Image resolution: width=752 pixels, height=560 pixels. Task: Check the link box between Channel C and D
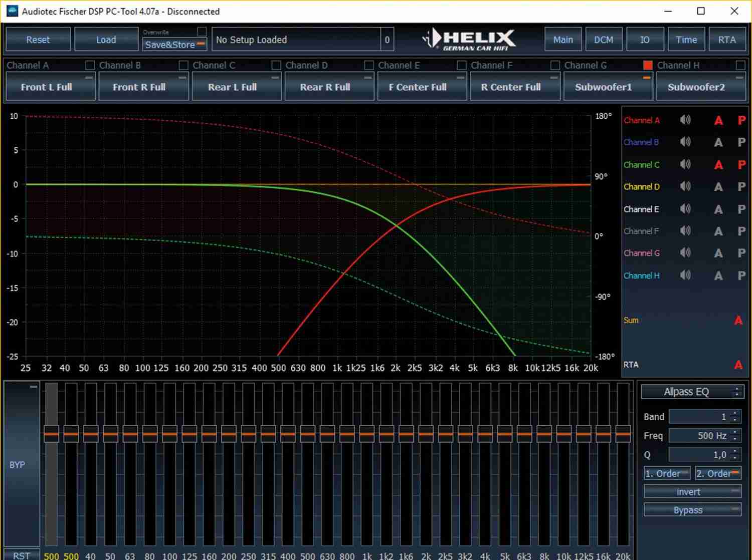pos(276,65)
